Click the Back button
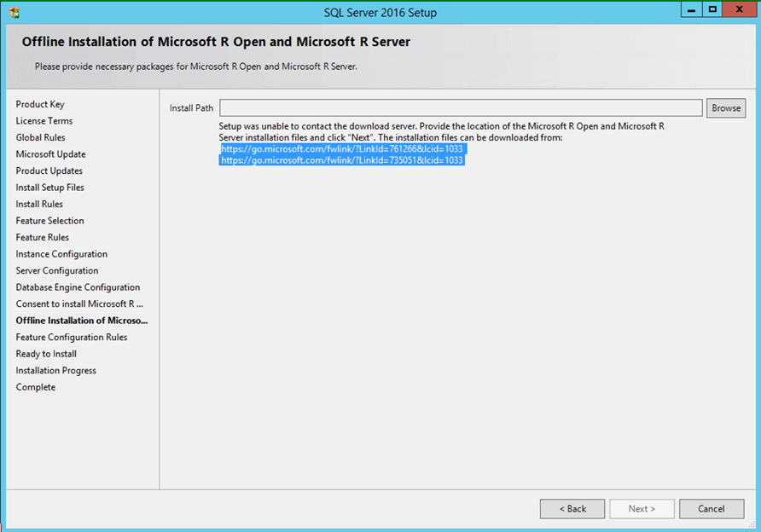761x532 pixels. coord(572,508)
